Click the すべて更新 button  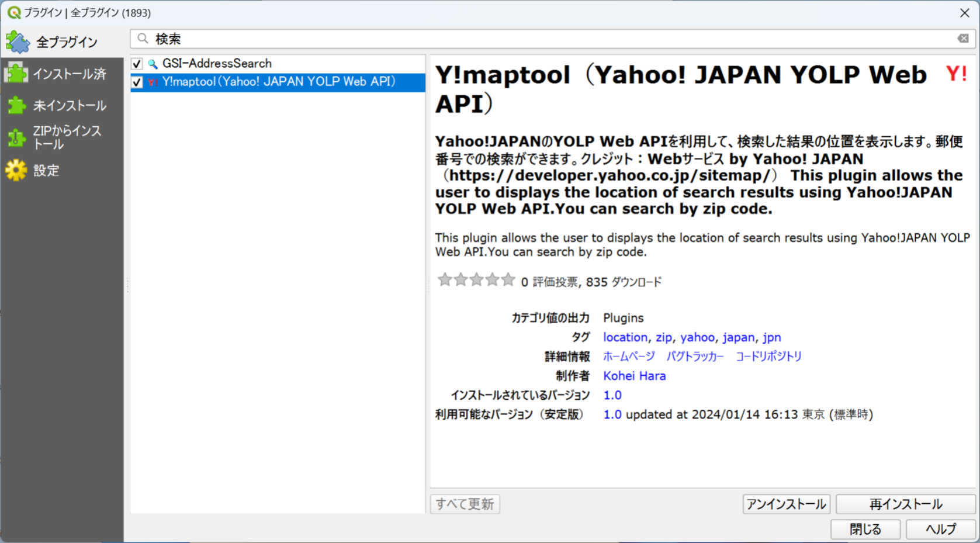pyautogui.click(x=465, y=504)
